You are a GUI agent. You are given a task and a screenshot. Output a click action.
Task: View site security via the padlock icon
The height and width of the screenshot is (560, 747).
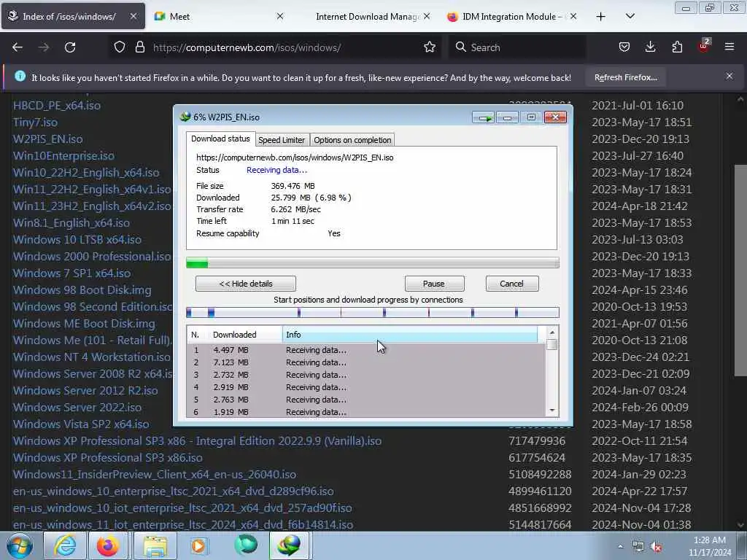[x=139, y=47]
